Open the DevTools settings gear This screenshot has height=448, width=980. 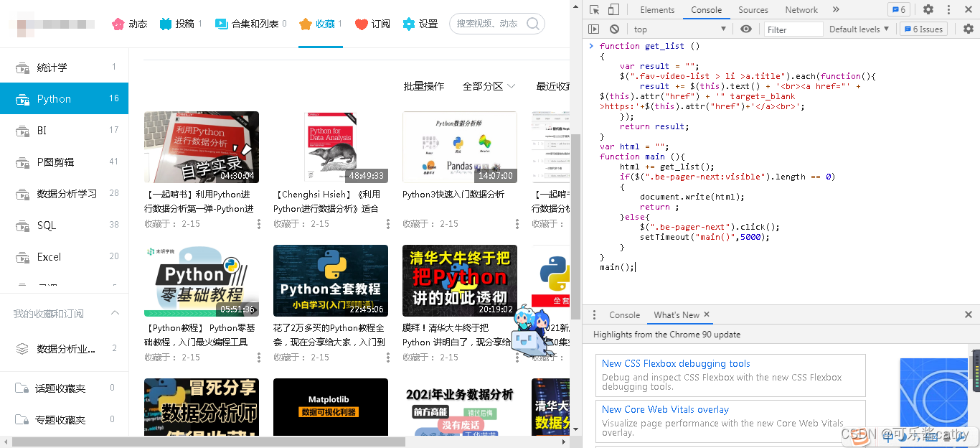tap(928, 10)
